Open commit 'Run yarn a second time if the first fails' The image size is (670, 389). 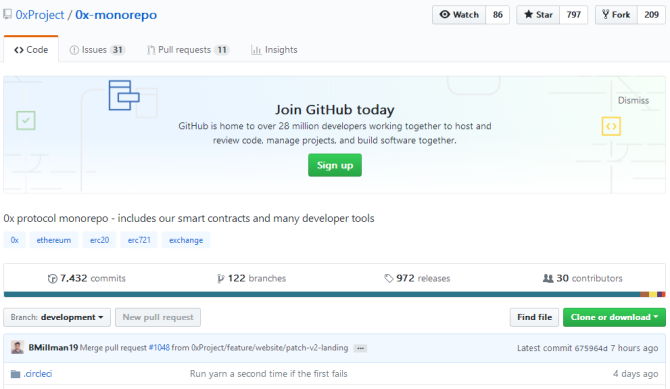click(268, 374)
